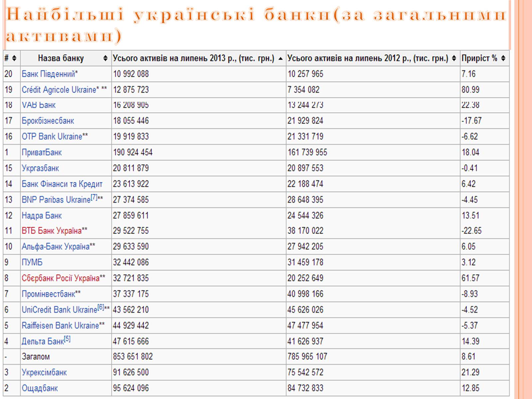Select the total value 785 965 107
The image size is (532, 399).
[307, 357]
